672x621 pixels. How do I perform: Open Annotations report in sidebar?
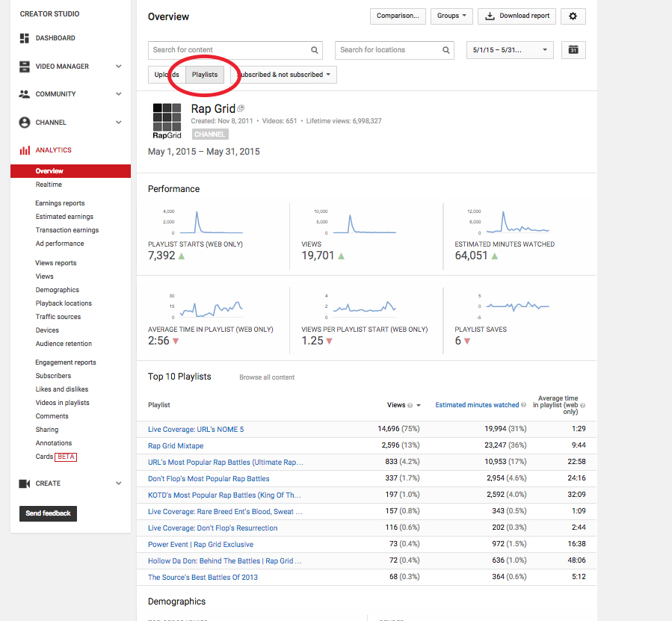point(54,444)
